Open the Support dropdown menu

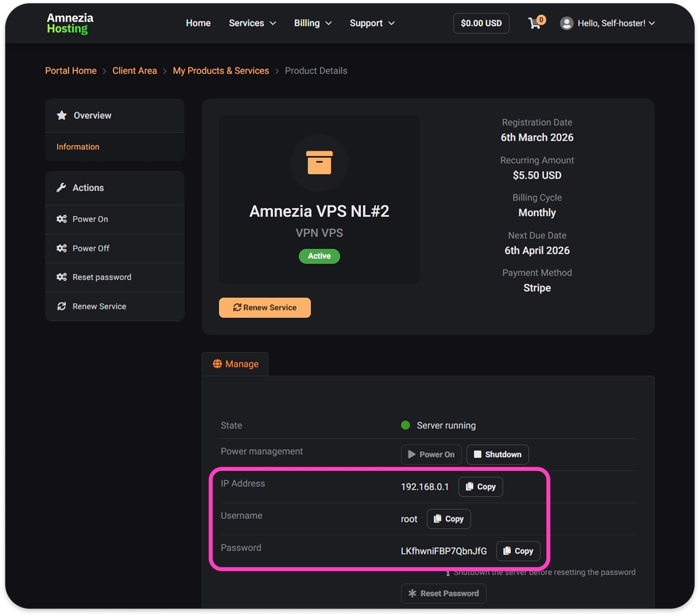[x=372, y=23]
